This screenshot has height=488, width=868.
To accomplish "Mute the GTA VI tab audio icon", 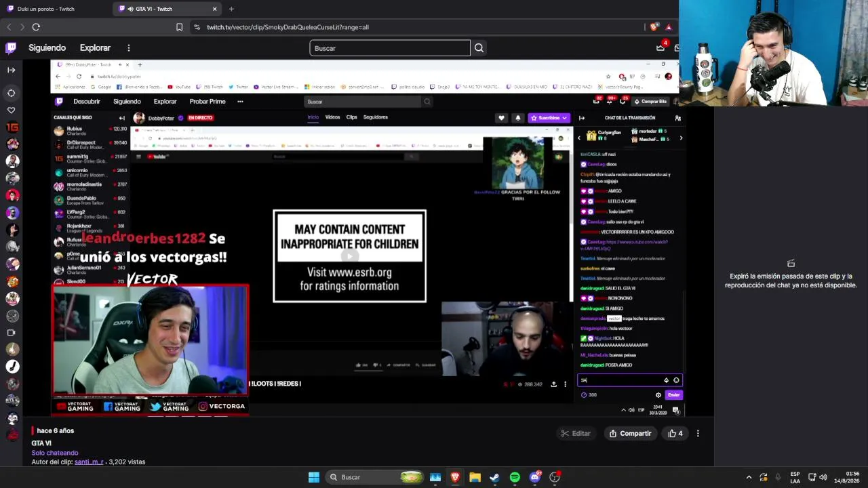I will click(x=130, y=9).
